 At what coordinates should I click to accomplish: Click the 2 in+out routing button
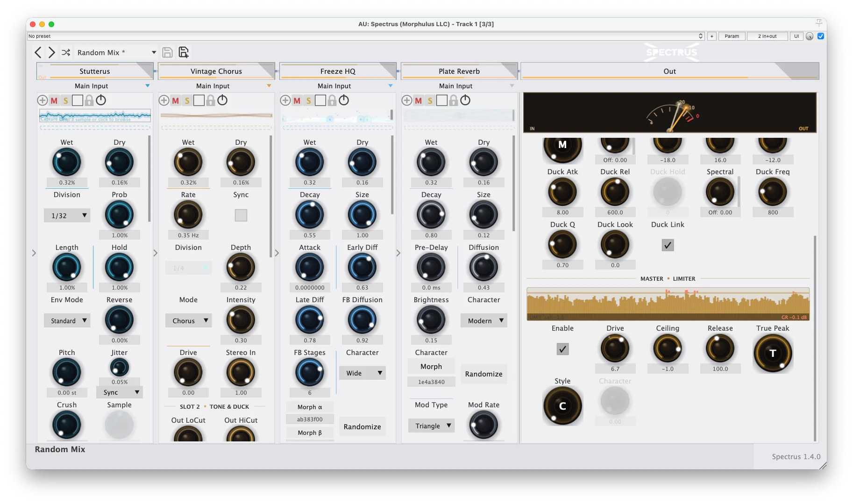click(767, 36)
